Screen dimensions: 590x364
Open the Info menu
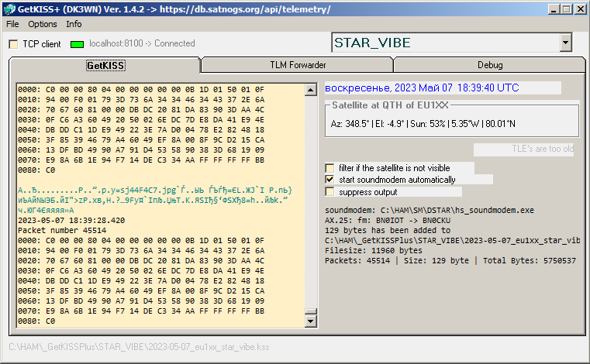click(74, 24)
